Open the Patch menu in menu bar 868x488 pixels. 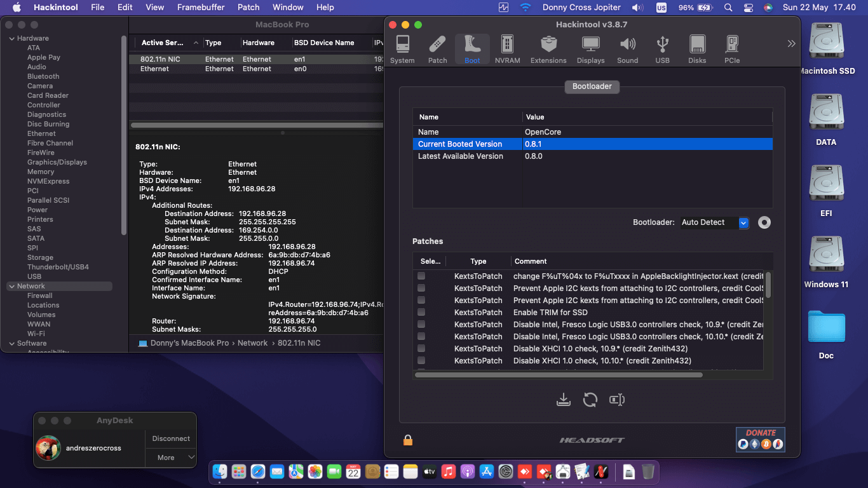tap(248, 8)
